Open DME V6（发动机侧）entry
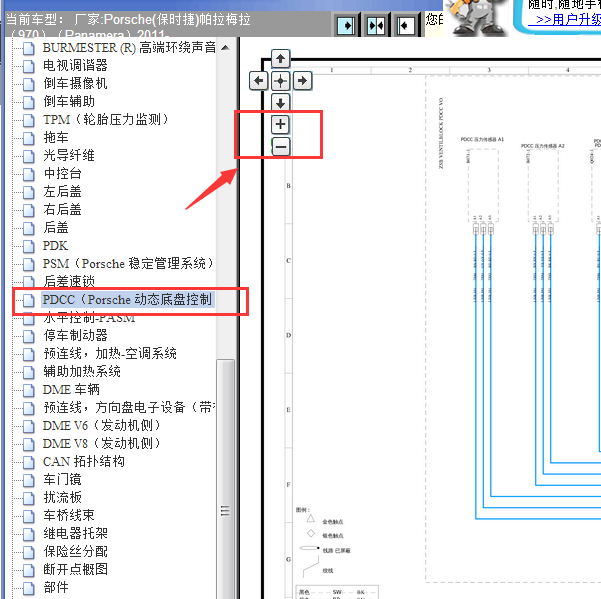The height and width of the screenshot is (599, 601). click(101, 425)
